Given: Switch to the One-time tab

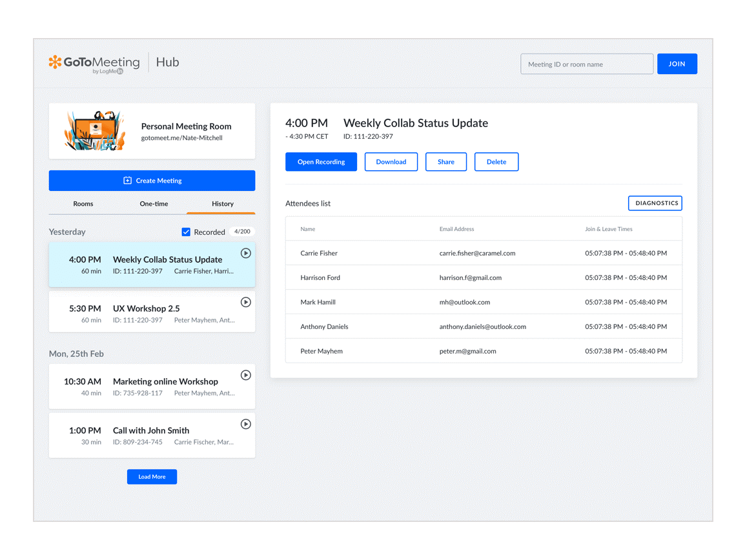Looking at the screenshot, I should [x=154, y=203].
